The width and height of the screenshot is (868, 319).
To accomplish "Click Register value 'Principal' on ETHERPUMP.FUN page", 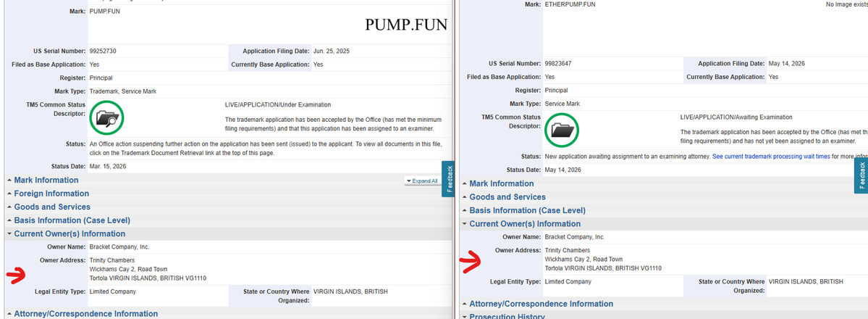I will [x=556, y=91].
